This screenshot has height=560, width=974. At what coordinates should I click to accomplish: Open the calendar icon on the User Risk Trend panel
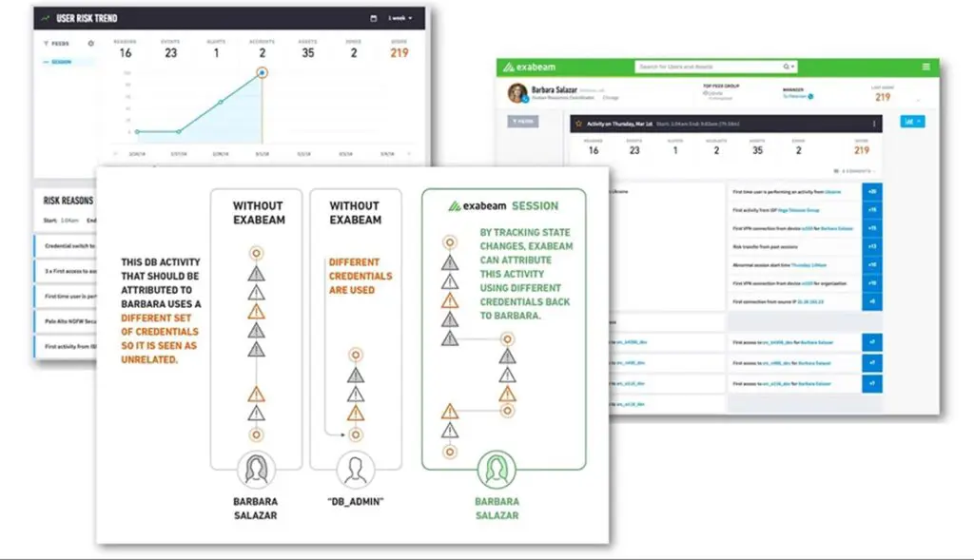click(x=374, y=18)
